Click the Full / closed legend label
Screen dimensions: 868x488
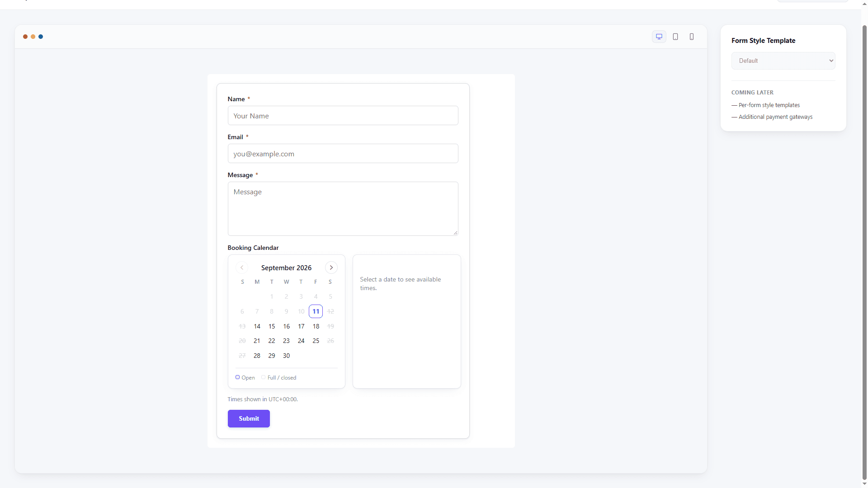pos(282,378)
